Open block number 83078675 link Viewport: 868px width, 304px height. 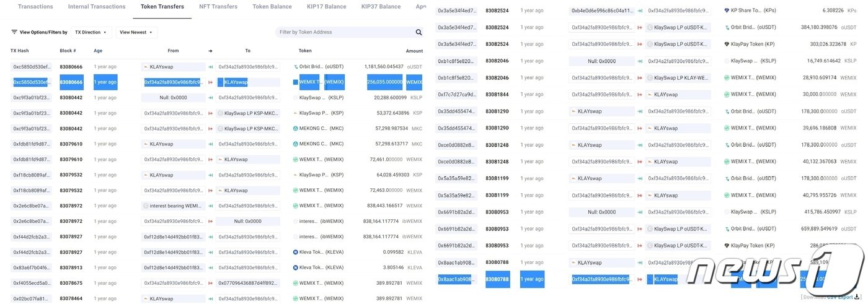(71, 283)
